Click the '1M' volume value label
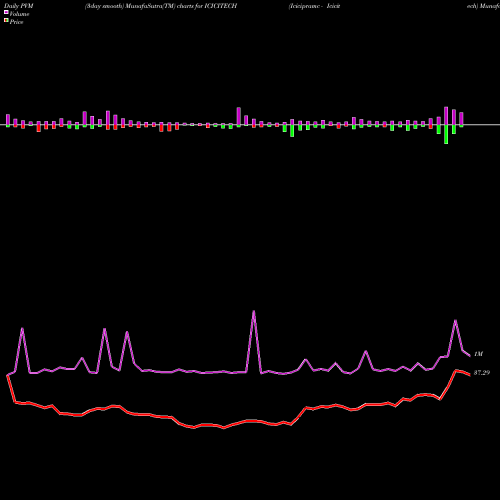Image resolution: width=500 pixels, height=500 pixels. pos(478,354)
